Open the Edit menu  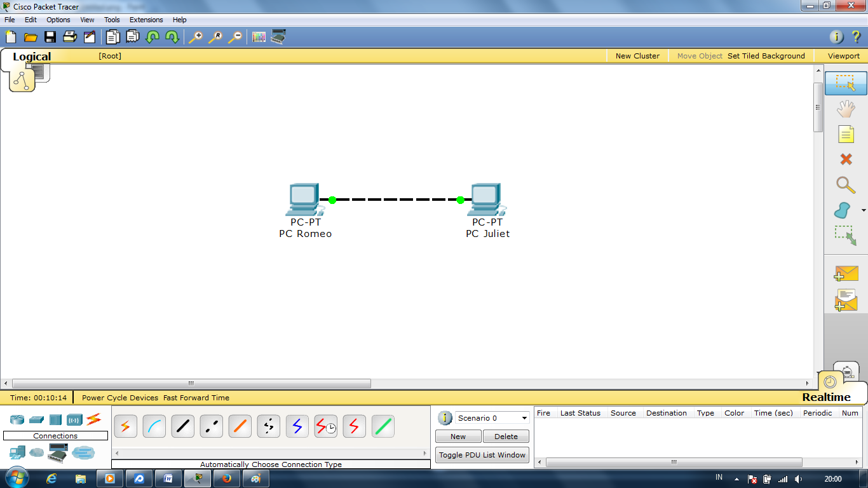tap(31, 20)
